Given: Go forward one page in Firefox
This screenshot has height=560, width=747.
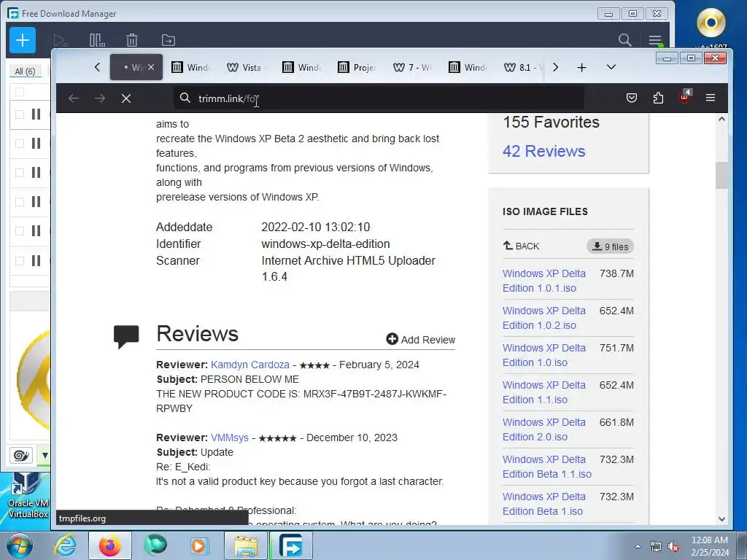Looking at the screenshot, I should (99, 98).
